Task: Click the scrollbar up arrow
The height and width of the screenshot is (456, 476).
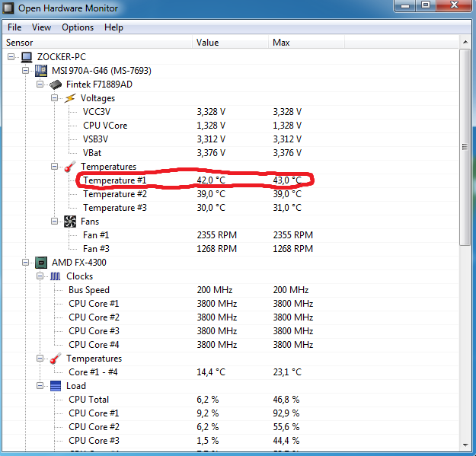Action: (x=465, y=43)
